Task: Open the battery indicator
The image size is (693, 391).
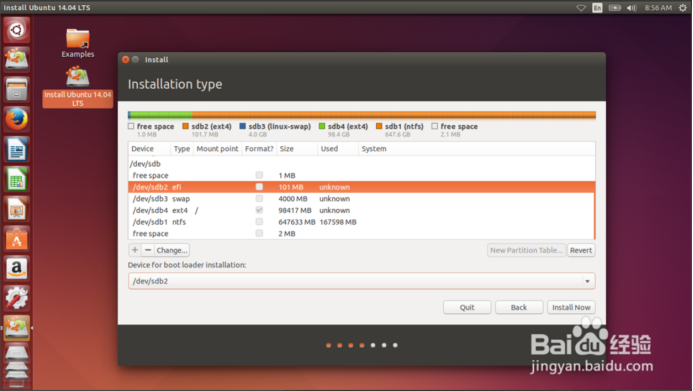Action: [x=614, y=8]
